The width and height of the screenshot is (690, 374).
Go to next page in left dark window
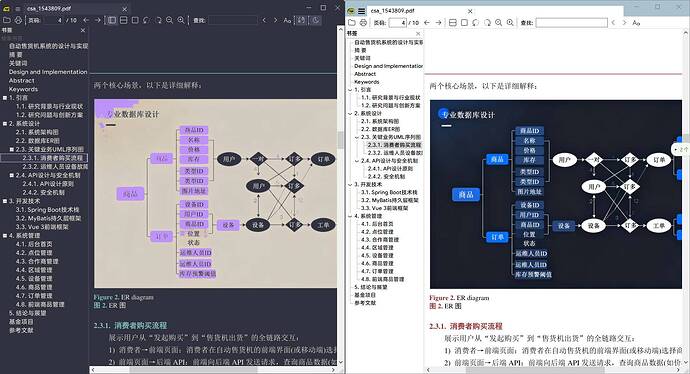click(98, 20)
